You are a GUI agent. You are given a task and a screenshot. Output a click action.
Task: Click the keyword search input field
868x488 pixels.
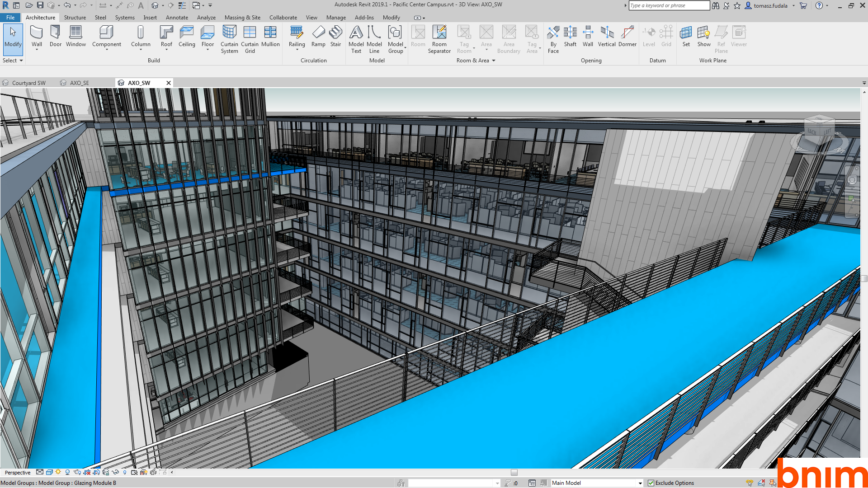tap(668, 5)
